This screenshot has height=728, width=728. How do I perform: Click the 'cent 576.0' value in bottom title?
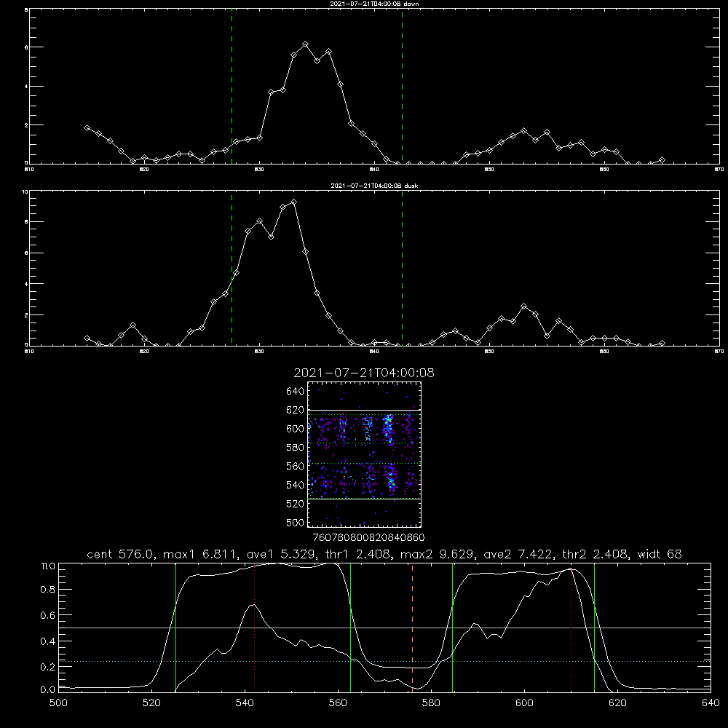pos(119,554)
